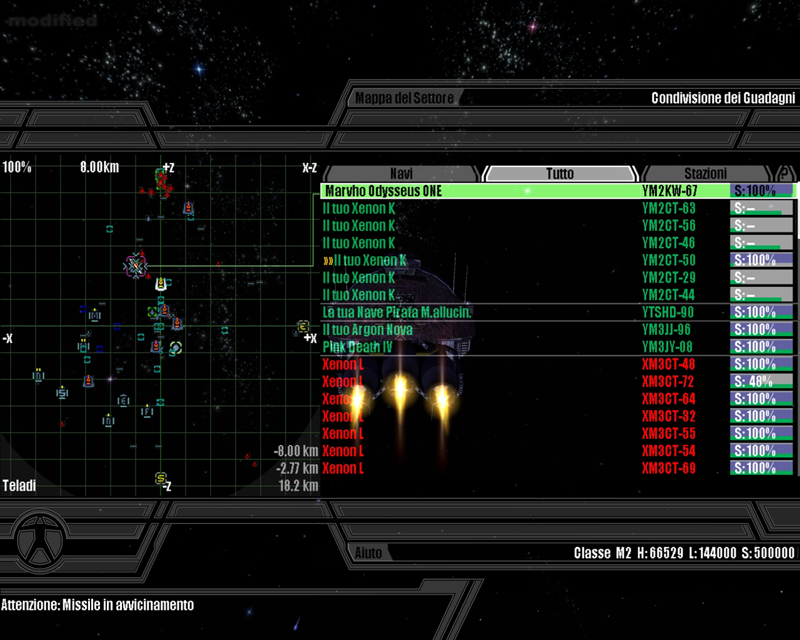Switch to the Navi tab
Screen dimensions: 800x640
tap(401, 174)
